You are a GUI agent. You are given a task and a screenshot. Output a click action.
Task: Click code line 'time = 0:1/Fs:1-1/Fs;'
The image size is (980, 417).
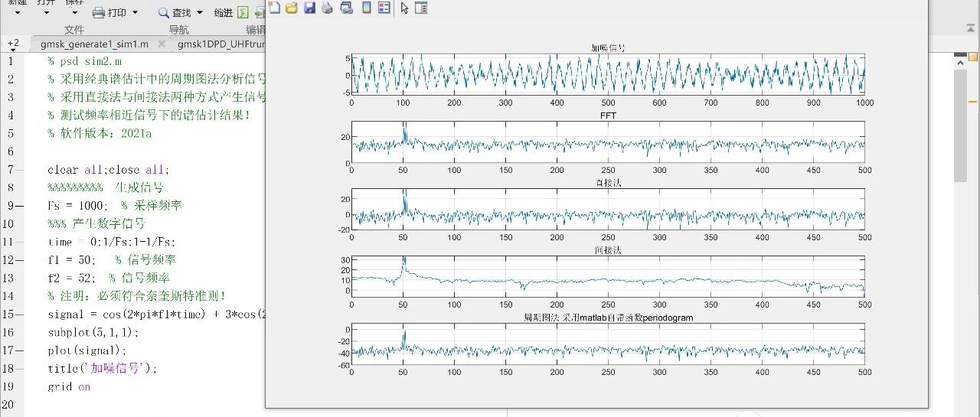111,242
